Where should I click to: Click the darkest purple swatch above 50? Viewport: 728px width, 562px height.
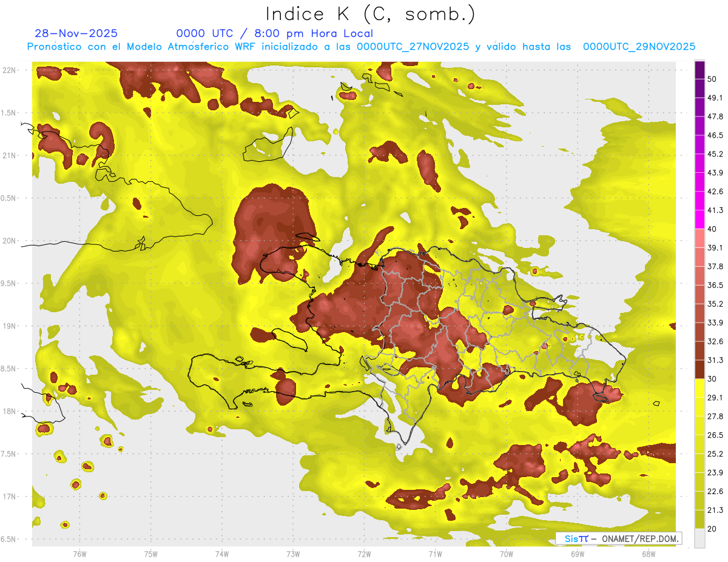pyautogui.click(x=699, y=70)
